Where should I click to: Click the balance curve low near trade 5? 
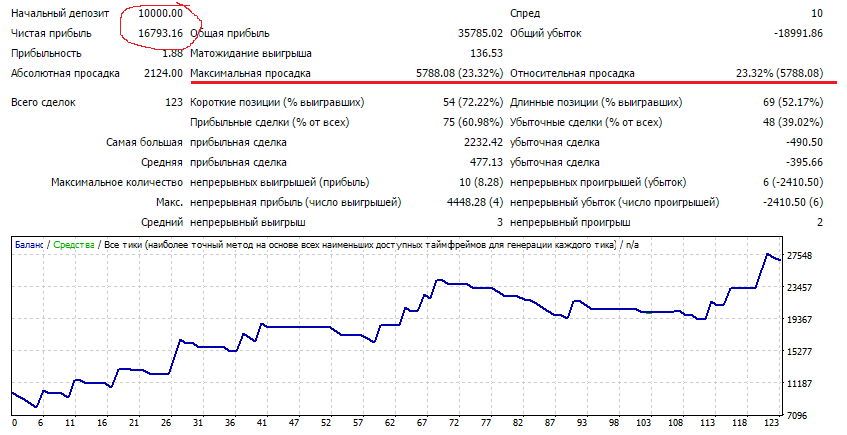(36, 406)
